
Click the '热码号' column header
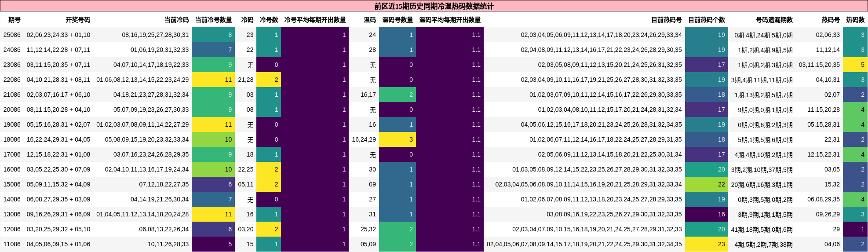(831, 20)
